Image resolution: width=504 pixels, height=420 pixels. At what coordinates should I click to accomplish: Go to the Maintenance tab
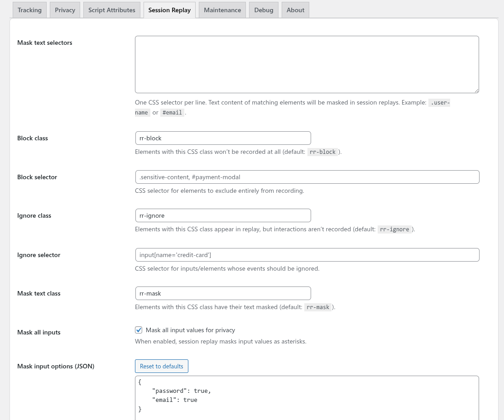[x=222, y=10]
